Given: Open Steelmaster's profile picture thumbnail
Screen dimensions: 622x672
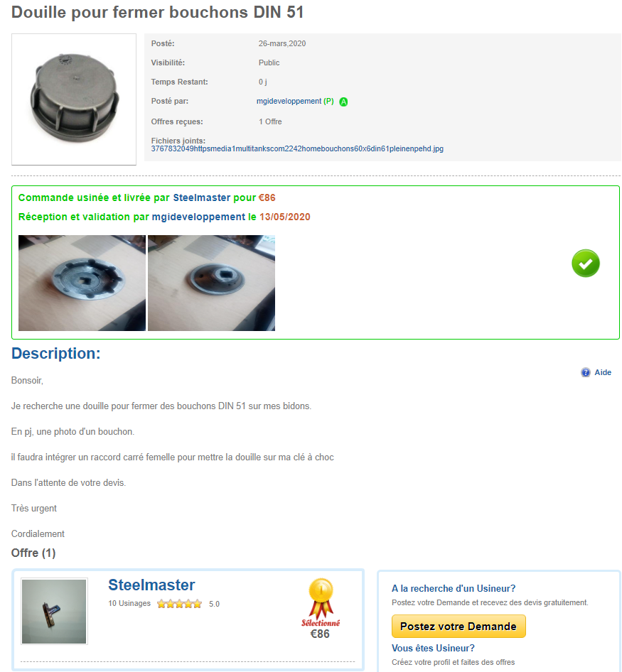Looking at the screenshot, I should 54,611.
